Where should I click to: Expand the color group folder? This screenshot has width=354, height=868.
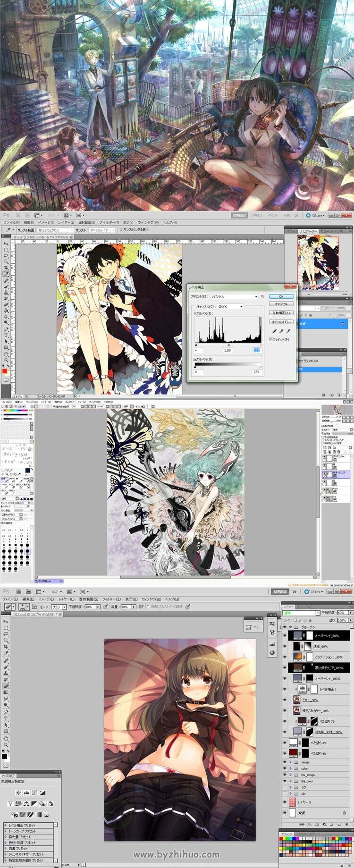pyautogui.click(x=290, y=768)
